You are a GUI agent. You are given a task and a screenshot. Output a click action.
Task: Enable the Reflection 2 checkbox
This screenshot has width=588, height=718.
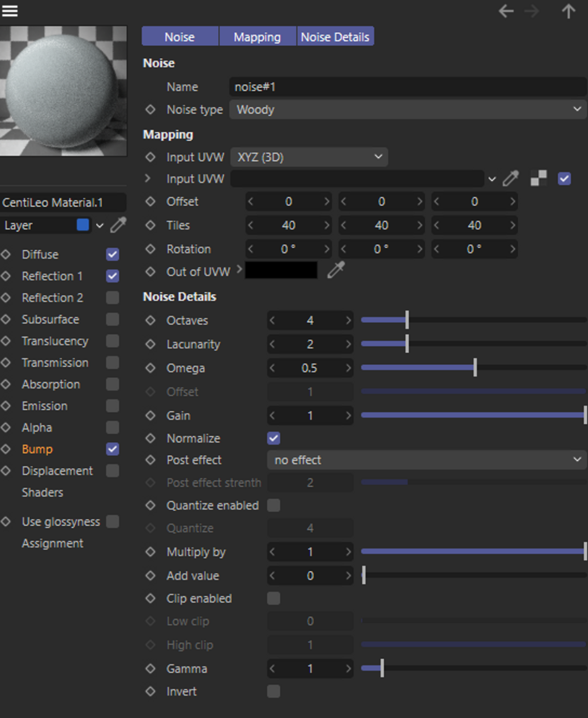point(112,298)
